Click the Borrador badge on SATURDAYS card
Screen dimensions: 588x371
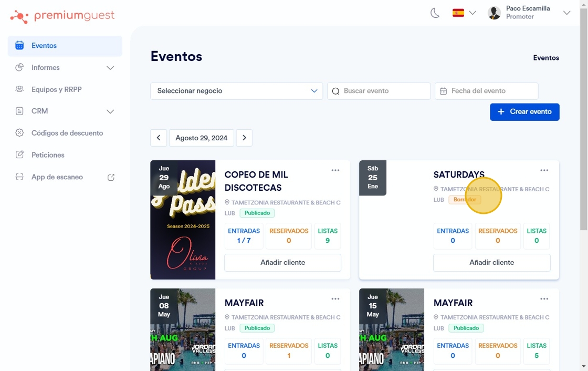coord(465,200)
